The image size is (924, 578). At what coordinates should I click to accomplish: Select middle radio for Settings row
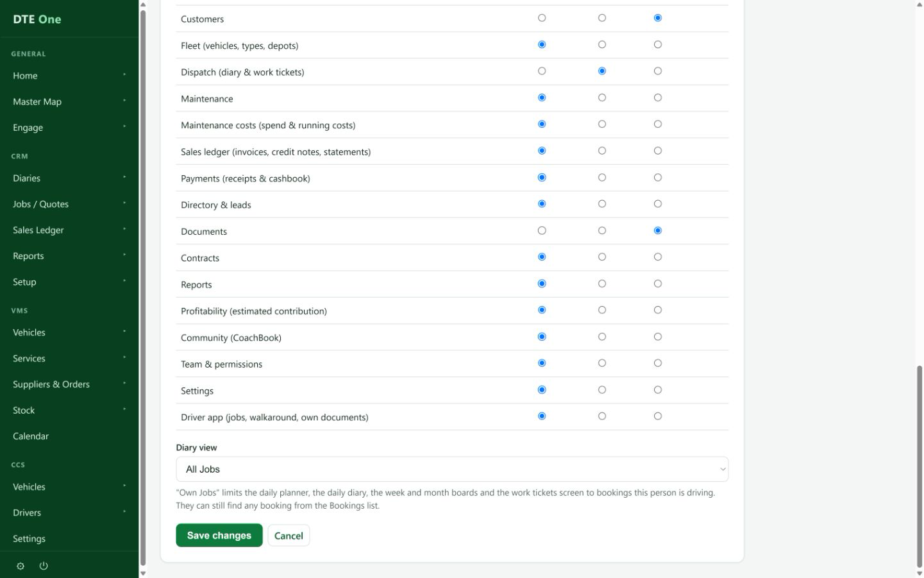pyautogui.click(x=601, y=389)
